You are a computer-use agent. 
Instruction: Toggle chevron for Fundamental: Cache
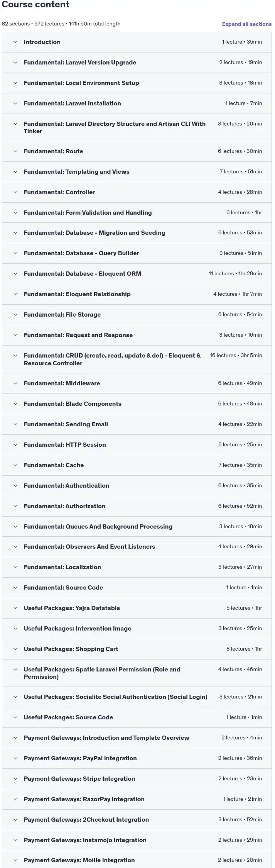(15, 465)
